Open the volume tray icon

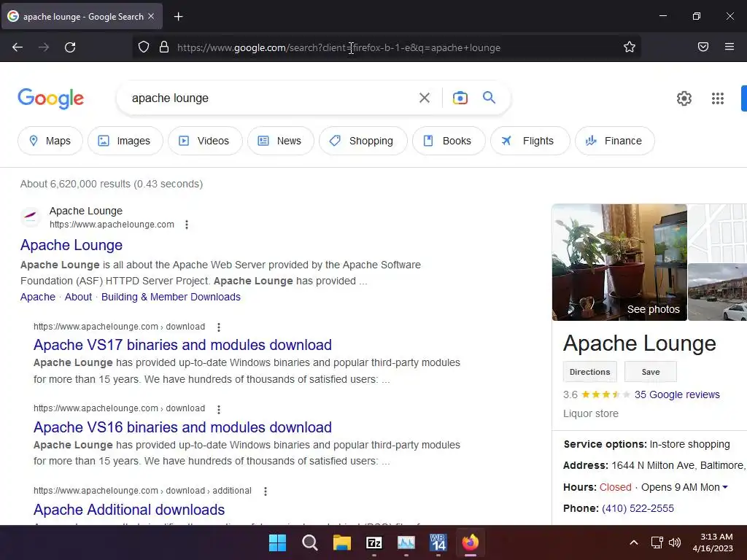675,542
